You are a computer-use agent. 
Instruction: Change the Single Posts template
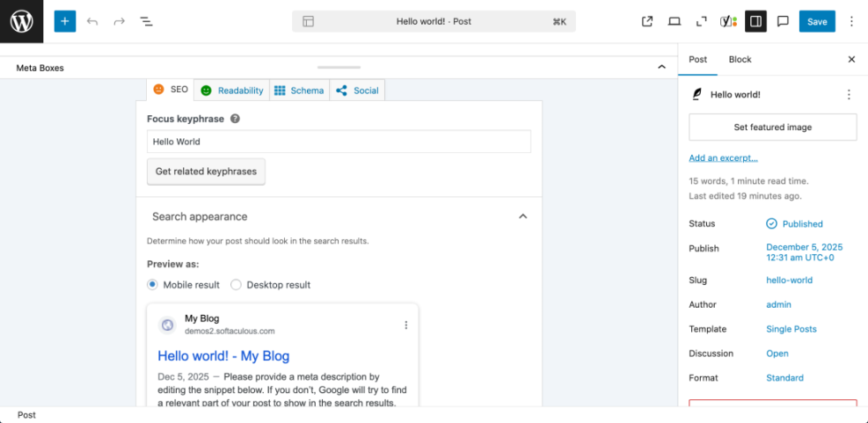tap(791, 329)
